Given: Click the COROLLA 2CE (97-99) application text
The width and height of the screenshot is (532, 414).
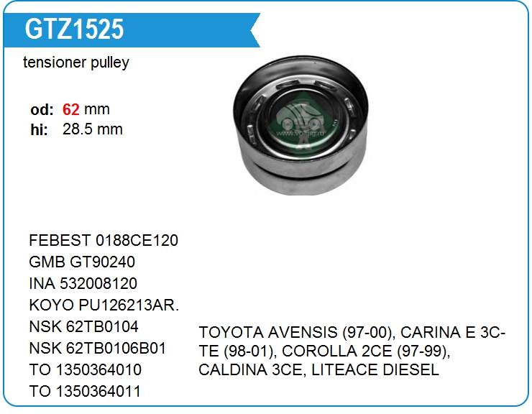Looking at the screenshot, I should [366, 351].
